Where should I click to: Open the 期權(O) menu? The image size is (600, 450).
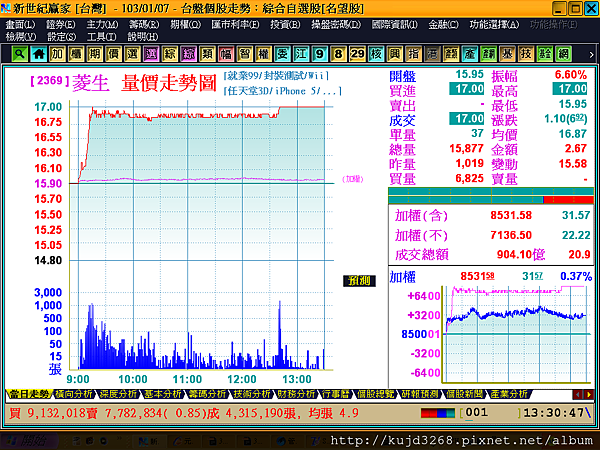(x=185, y=24)
